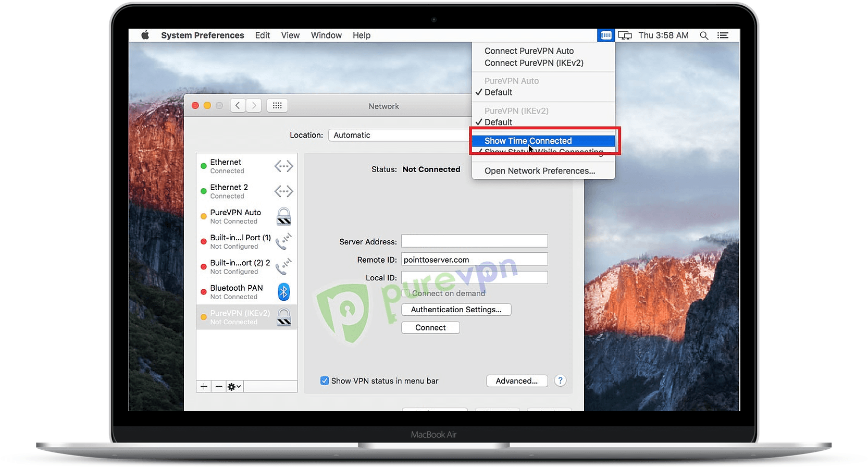Click in the Server Address field
This screenshot has height=467, width=868.
pyautogui.click(x=475, y=241)
